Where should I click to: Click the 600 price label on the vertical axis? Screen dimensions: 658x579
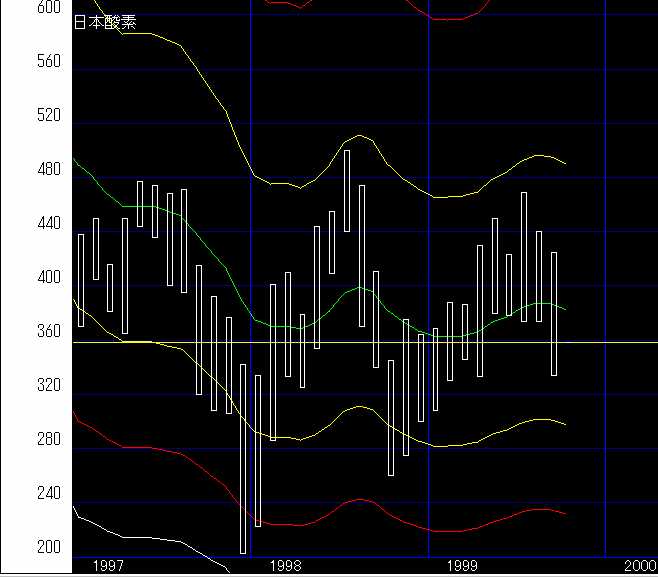(x=48, y=8)
